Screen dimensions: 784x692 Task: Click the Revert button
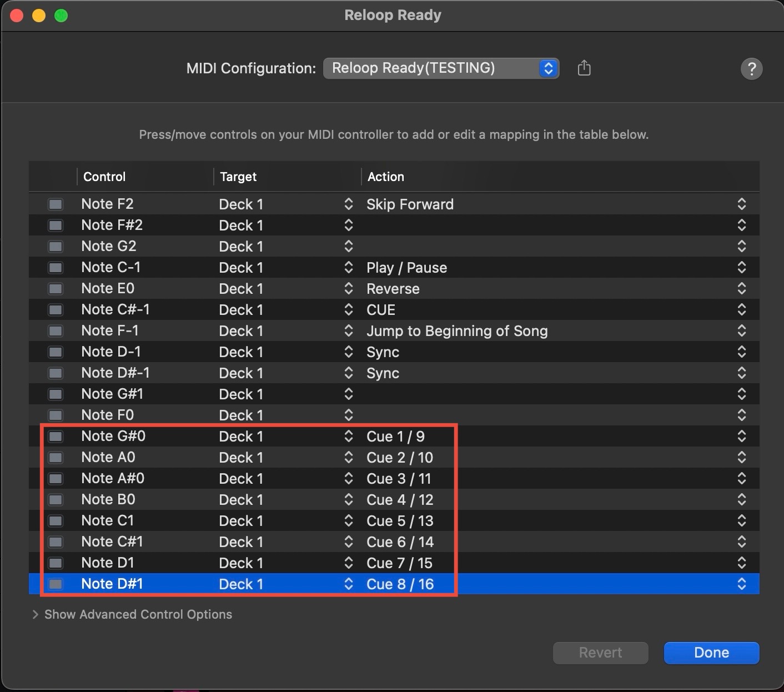pos(600,653)
